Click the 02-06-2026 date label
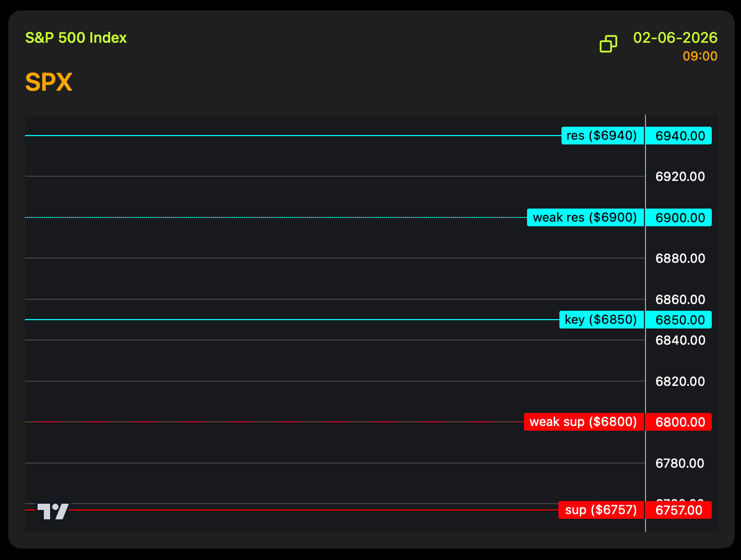The image size is (741, 560). pos(675,38)
